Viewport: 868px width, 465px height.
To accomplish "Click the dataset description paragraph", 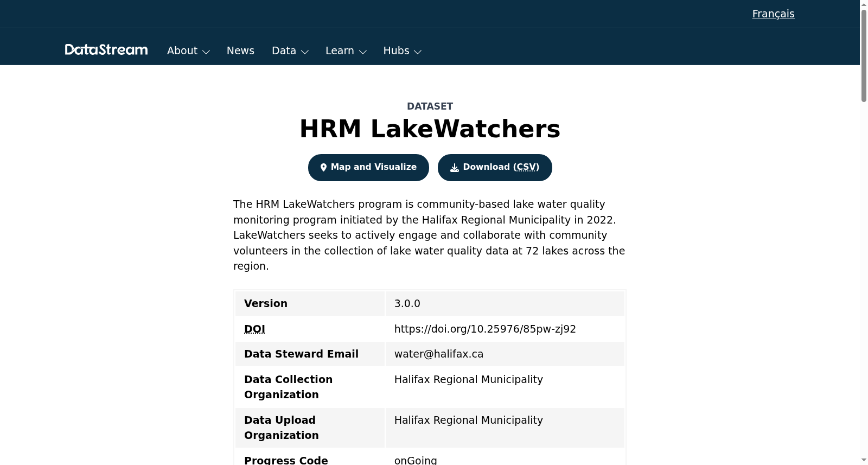I will pos(429,235).
